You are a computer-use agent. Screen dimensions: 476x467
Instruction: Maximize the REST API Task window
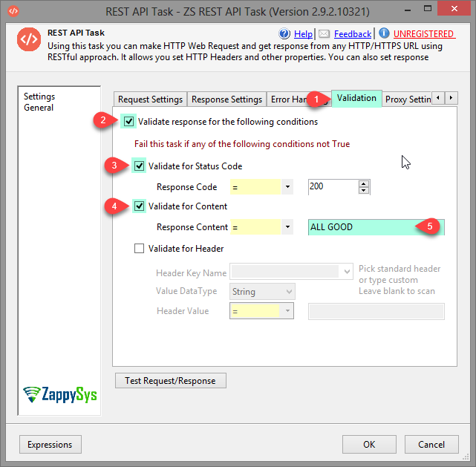(x=428, y=9)
